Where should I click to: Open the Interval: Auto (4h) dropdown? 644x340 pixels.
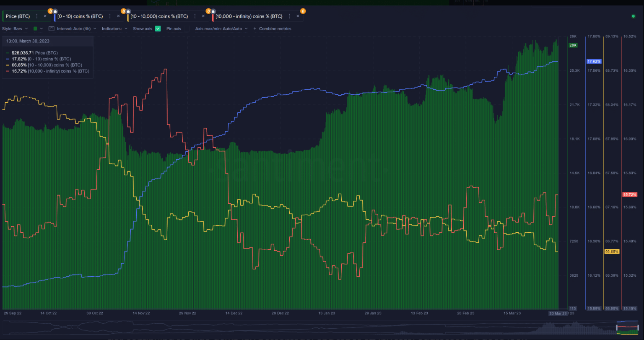(76, 29)
